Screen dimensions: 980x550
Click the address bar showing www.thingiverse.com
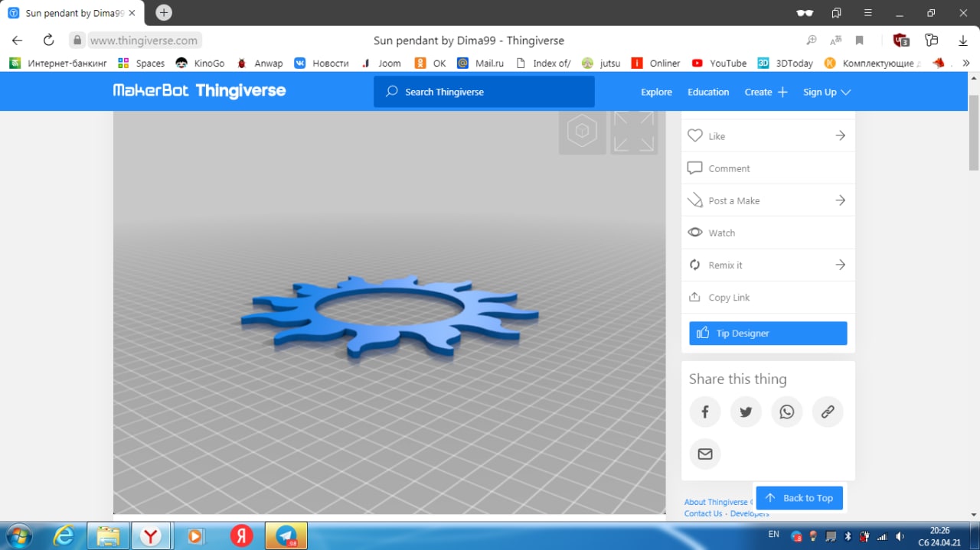click(144, 41)
